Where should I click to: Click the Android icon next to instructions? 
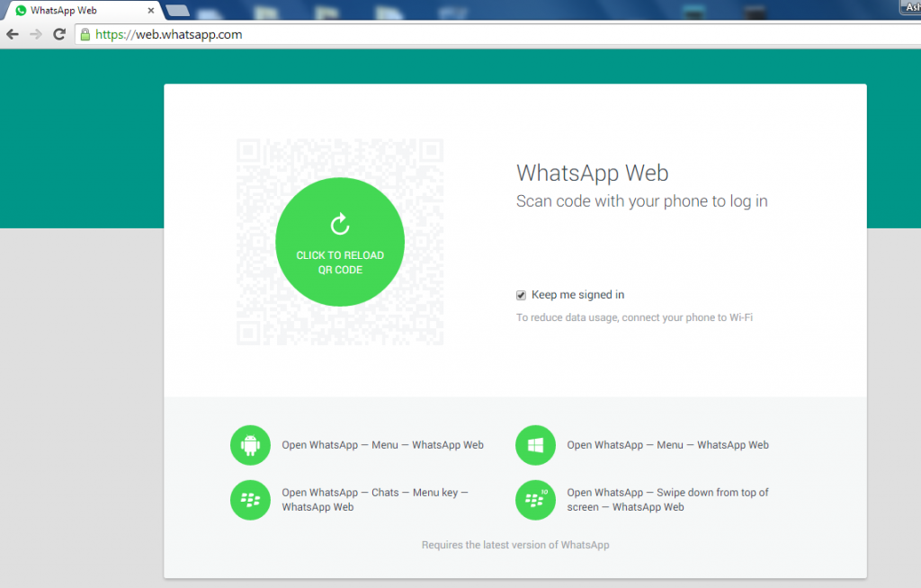click(250, 444)
